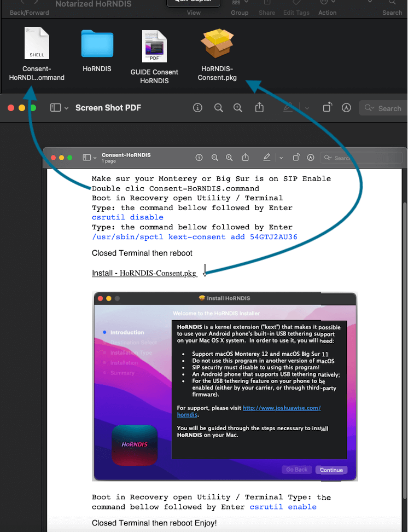This screenshot has width=408, height=532.
Task: Select the GUIDE Consent HoRNDIS PDF file
Action: (154, 46)
